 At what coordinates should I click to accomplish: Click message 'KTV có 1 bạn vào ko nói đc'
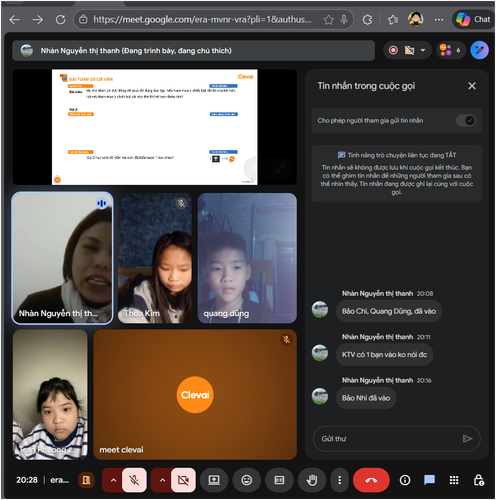point(384,355)
